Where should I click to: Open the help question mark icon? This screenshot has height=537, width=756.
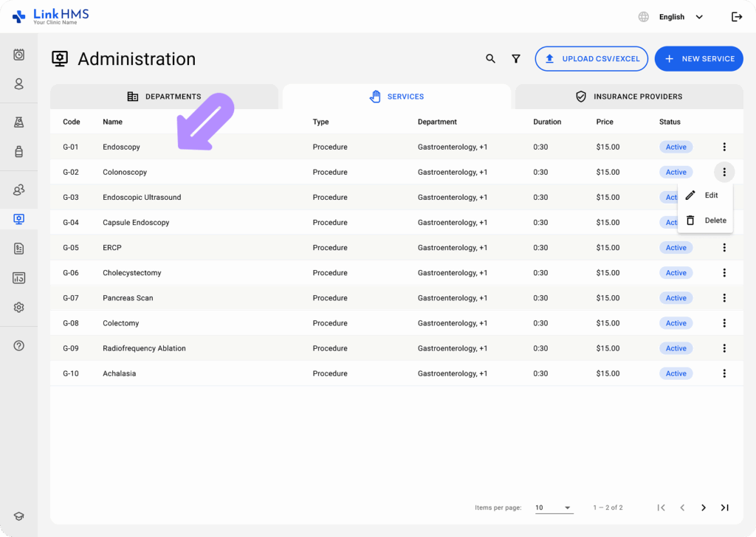click(18, 345)
